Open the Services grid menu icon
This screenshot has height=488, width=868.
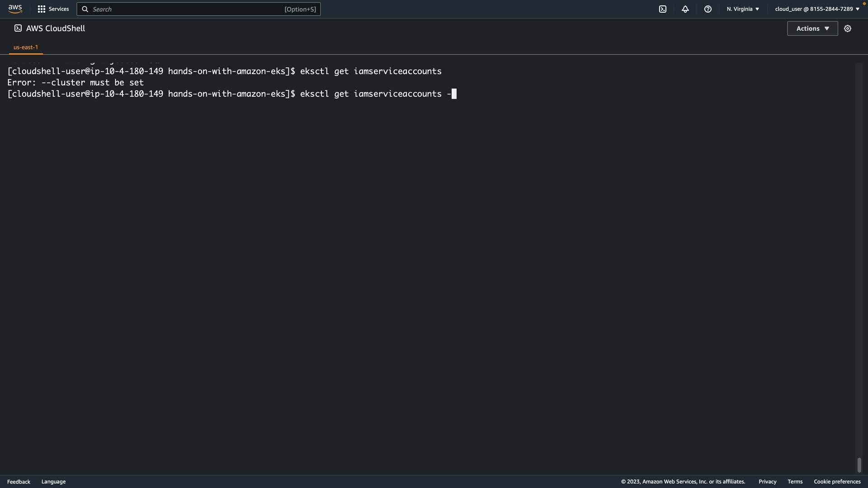[42, 9]
